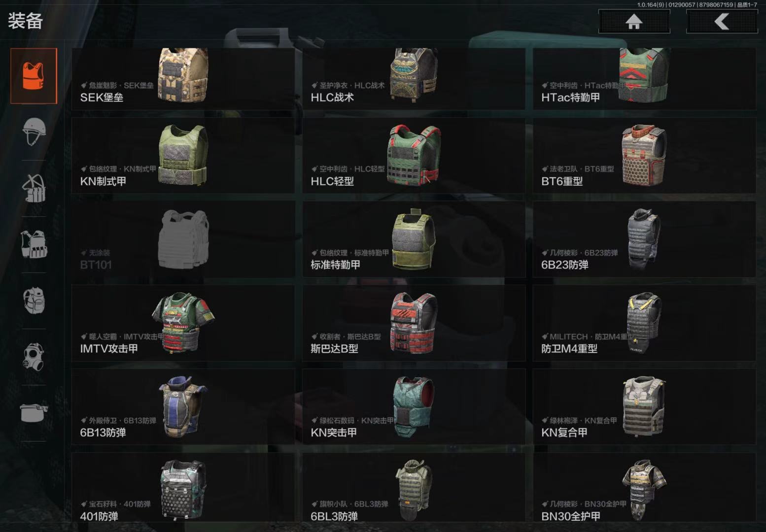Screen dimensions: 766x532
Task: Go to home screen via house icon
Action: tap(634, 22)
